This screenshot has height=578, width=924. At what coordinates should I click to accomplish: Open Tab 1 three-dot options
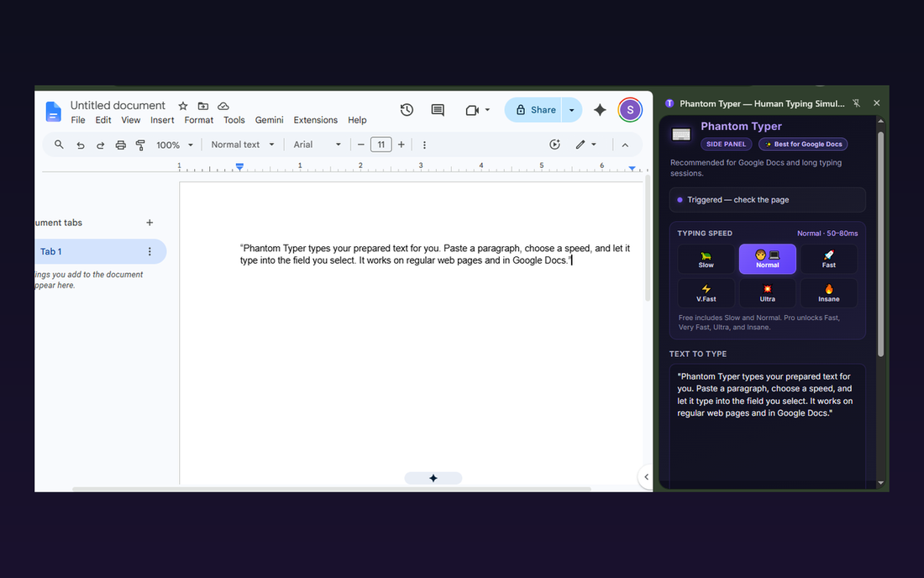pyautogui.click(x=150, y=251)
